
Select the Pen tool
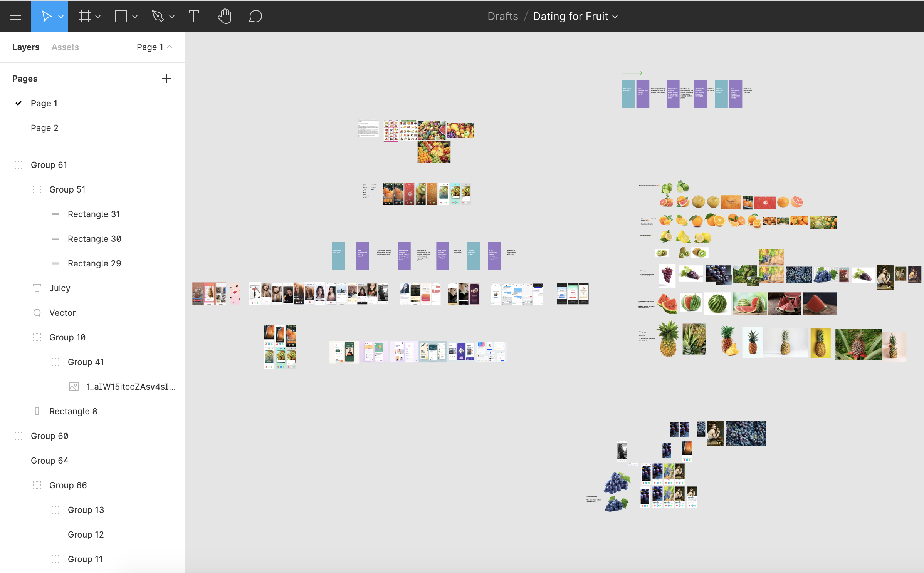point(158,16)
